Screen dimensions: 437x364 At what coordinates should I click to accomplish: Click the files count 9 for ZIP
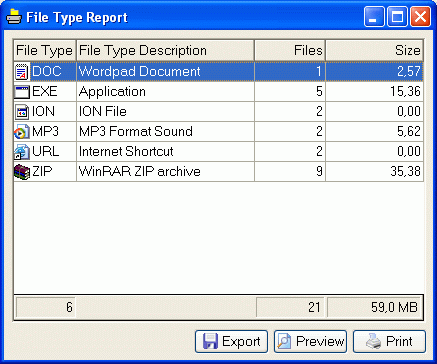tap(319, 171)
